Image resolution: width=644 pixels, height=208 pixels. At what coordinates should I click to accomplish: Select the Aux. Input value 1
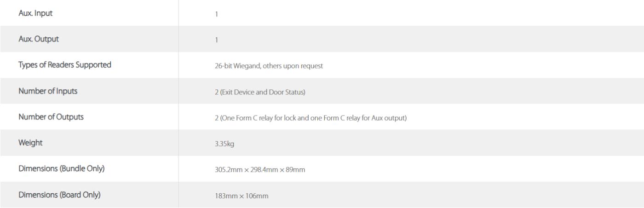pos(216,14)
